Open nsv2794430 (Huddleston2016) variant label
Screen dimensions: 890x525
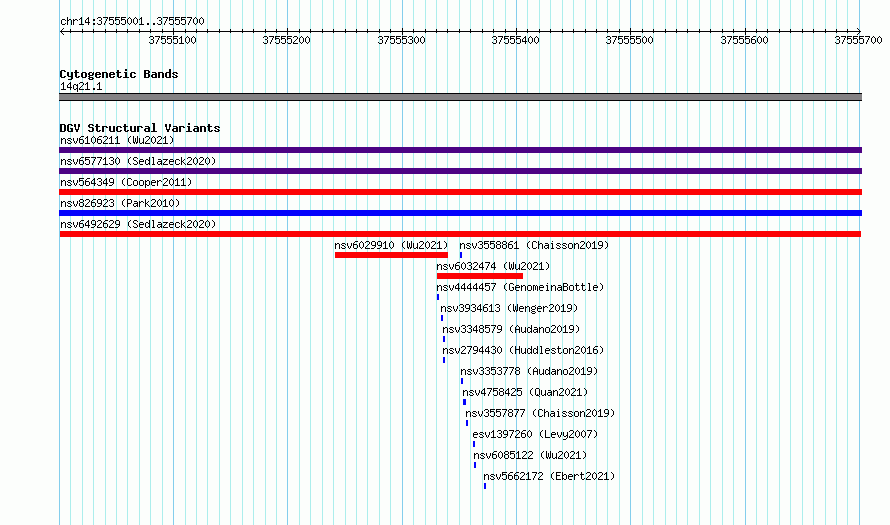pos(523,350)
